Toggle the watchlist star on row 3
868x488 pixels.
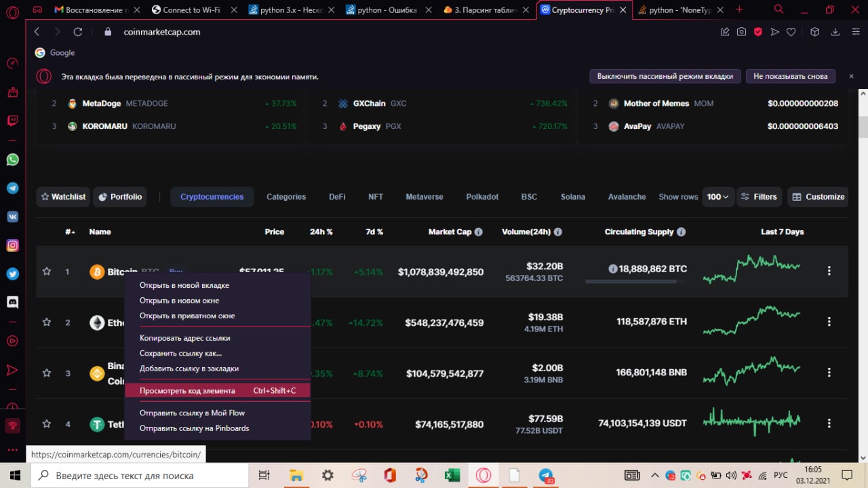(47, 373)
